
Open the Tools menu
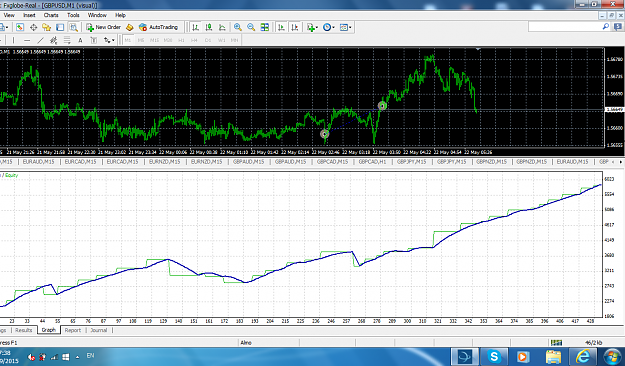pos(73,15)
